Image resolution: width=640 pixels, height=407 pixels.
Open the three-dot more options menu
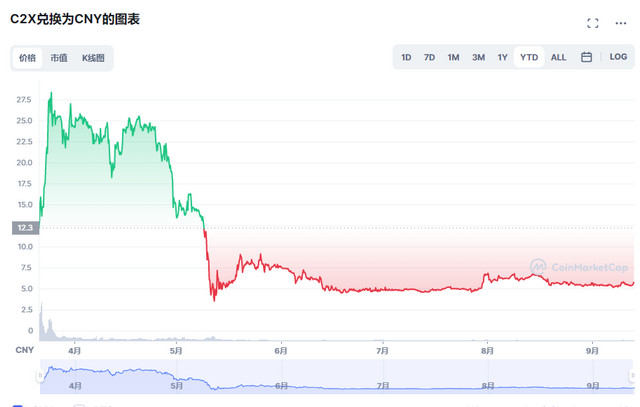621,23
